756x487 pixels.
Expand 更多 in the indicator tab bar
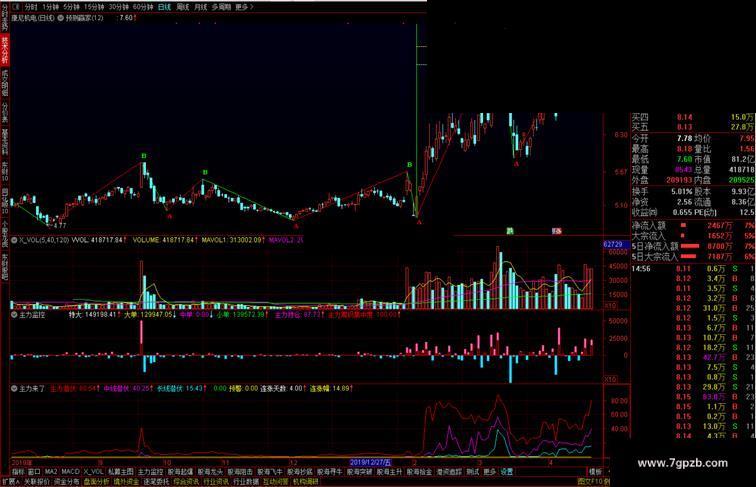[x=490, y=472]
